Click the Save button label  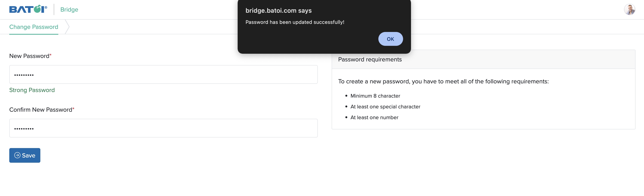coord(29,156)
